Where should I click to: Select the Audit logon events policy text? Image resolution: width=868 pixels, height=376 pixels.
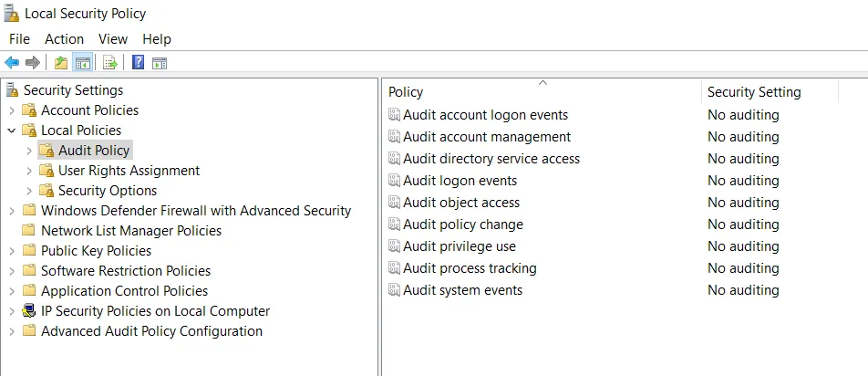tap(460, 181)
